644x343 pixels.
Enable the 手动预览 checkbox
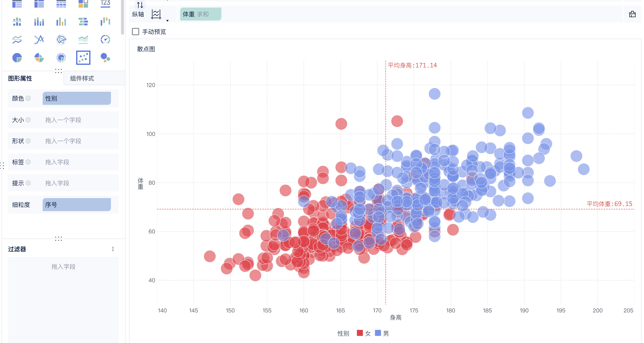tap(136, 32)
